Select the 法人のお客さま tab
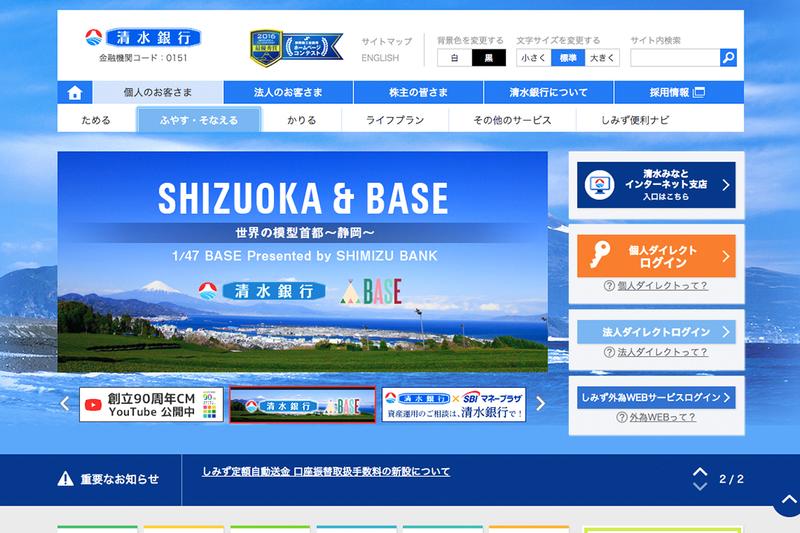800x533 pixels. click(288, 92)
